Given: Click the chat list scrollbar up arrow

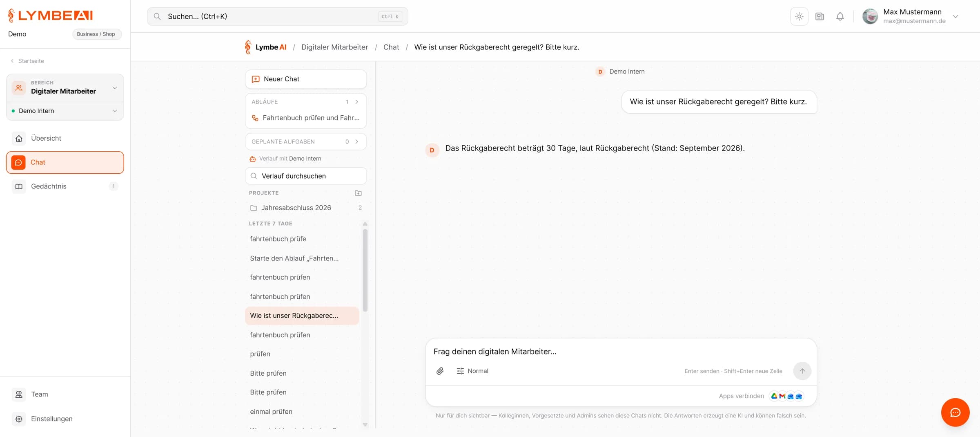Looking at the screenshot, I should coord(365,224).
